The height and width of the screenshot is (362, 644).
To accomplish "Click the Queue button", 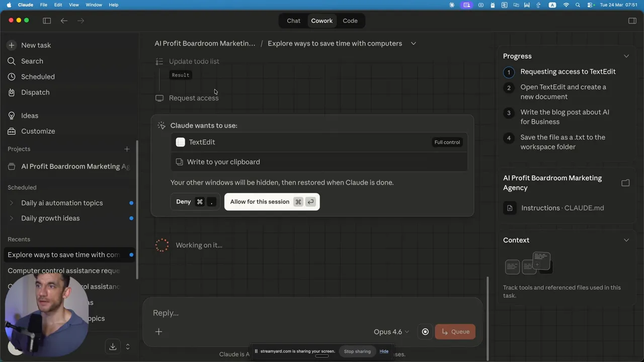I will pos(455,332).
